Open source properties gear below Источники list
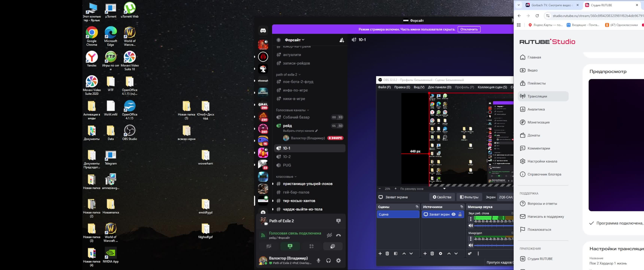Image resolution: width=644 pixels, height=270 pixels. [x=440, y=253]
